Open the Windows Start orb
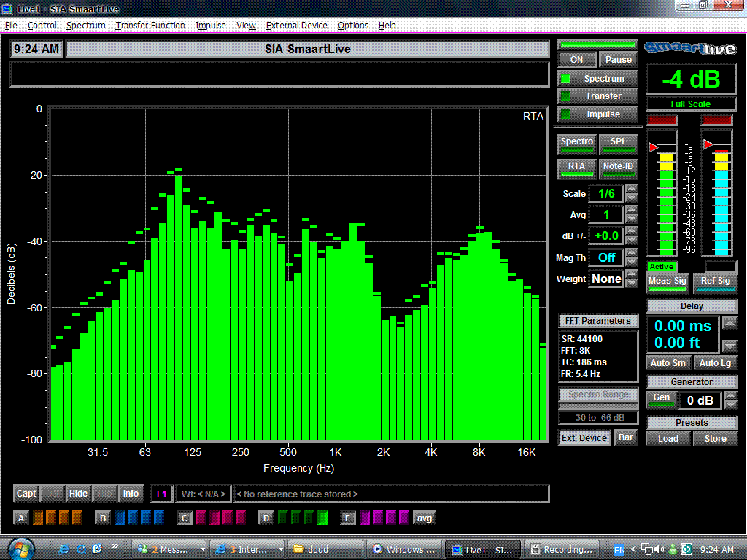The image size is (747, 560). (x=21, y=549)
